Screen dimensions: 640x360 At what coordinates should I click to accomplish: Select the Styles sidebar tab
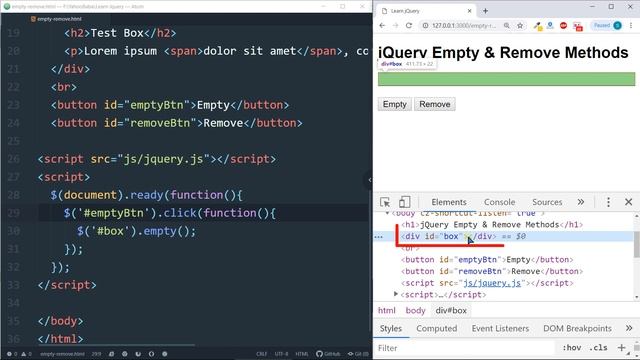pos(391,328)
